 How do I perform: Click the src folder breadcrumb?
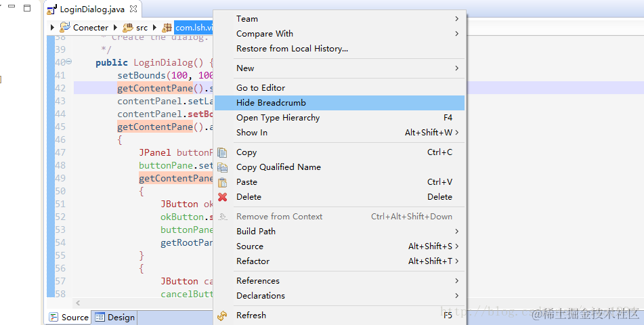point(142,28)
